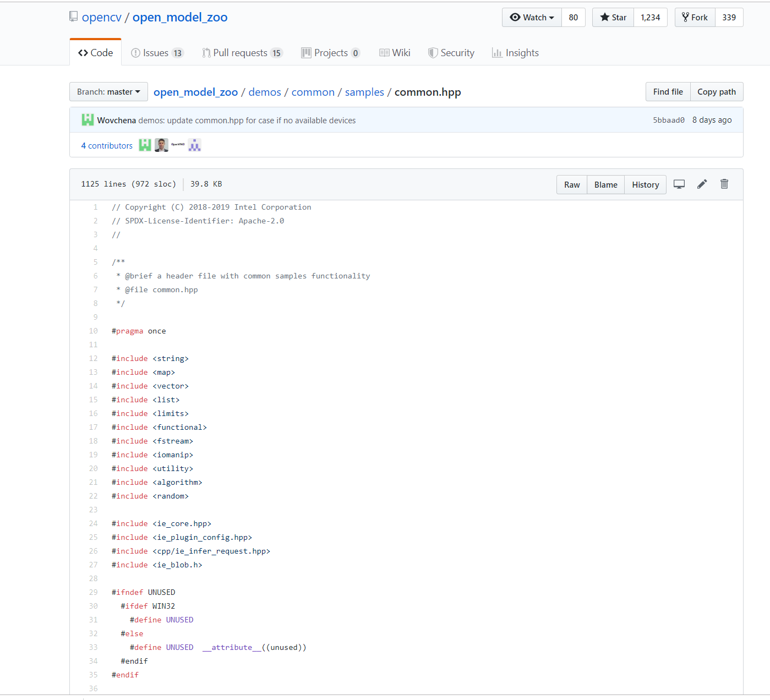Click the Copy path button
The width and height of the screenshot is (770, 700).
click(716, 91)
